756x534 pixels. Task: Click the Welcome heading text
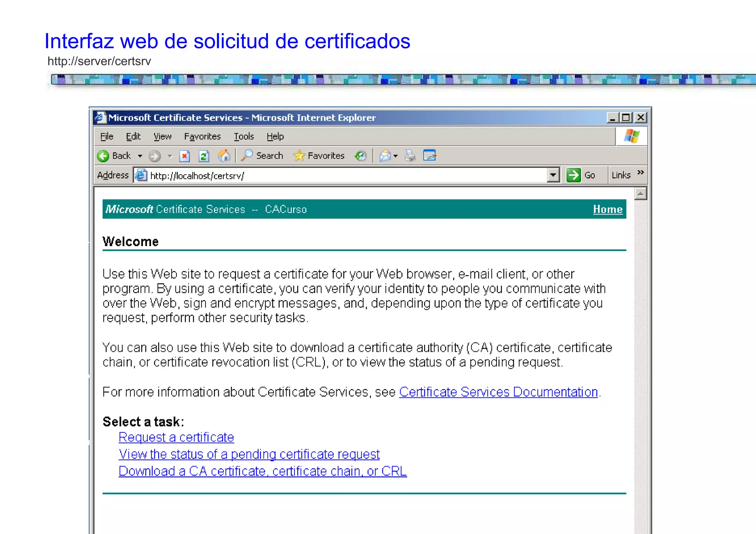(131, 242)
